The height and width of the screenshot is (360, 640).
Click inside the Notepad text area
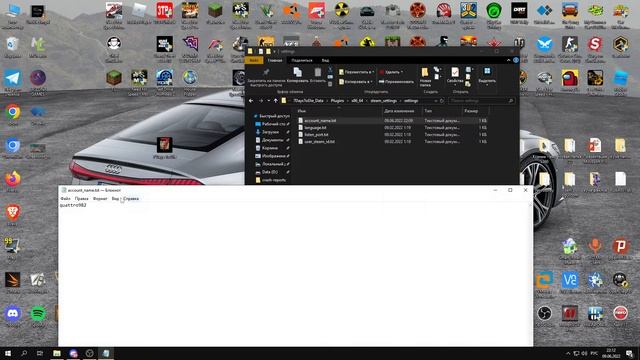coord(295,273)
